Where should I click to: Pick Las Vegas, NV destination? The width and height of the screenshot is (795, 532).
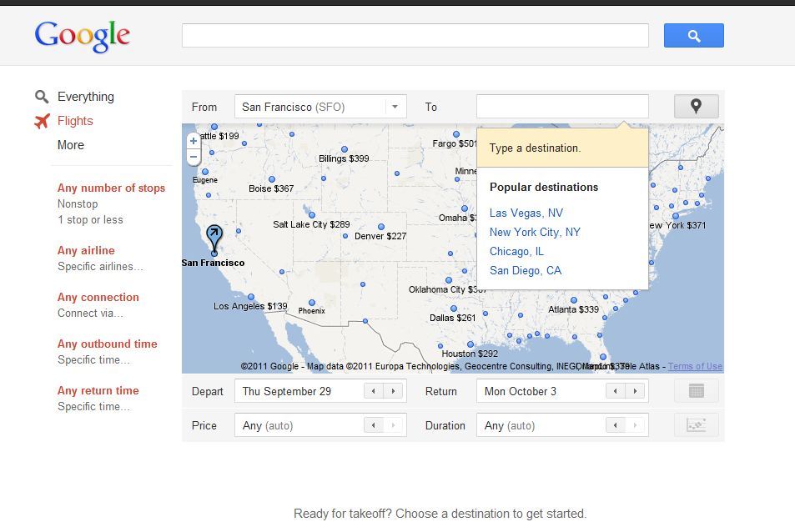526,213
